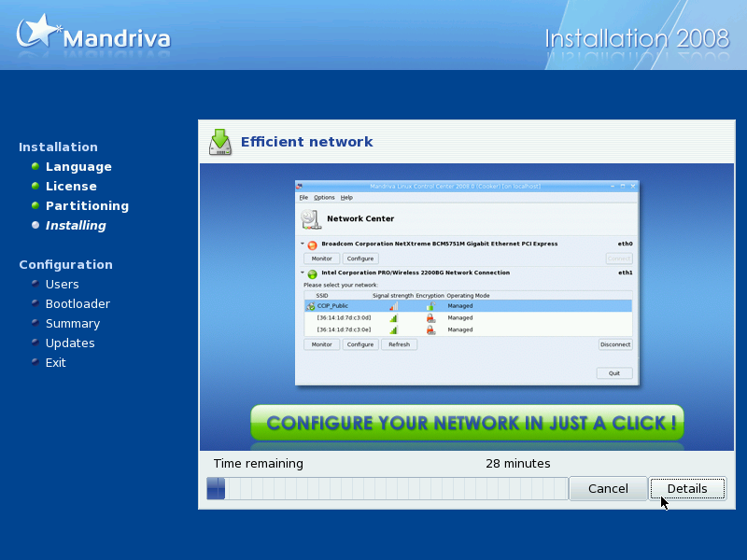Viewport: 747px width, 560px height.
Task: Click the Signal strength column header
Action: click(393, 296)
